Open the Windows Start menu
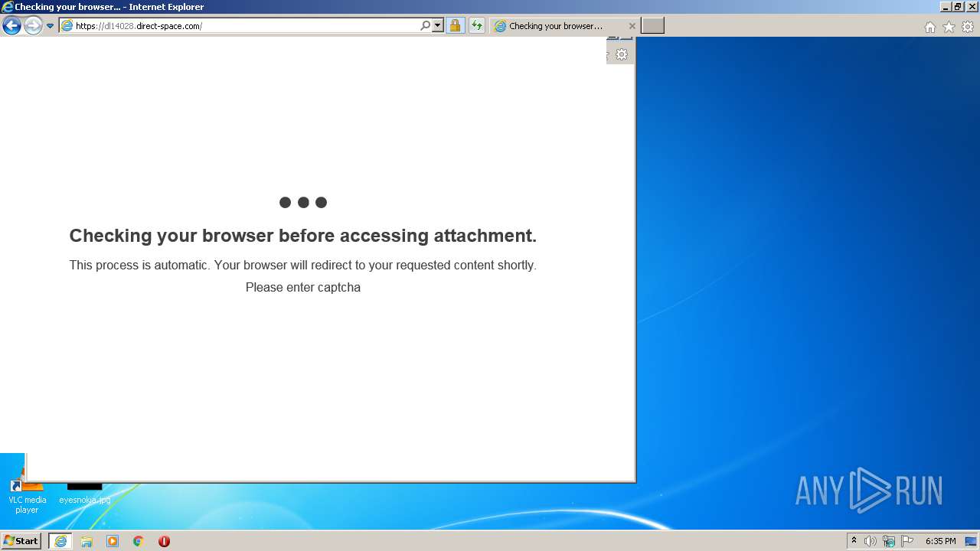Screen dimensions: 980x551 click(21, 541)
